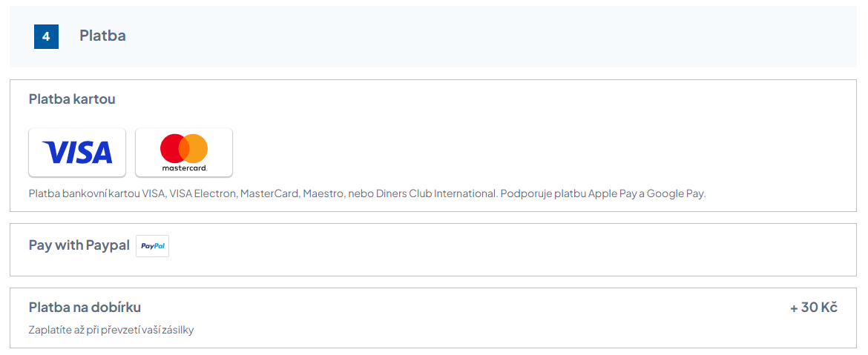Screen dimensions: 868x355
Task: Choose the Pay with Paypal option label
Action: pyautogui.click(x=79, y=245)
